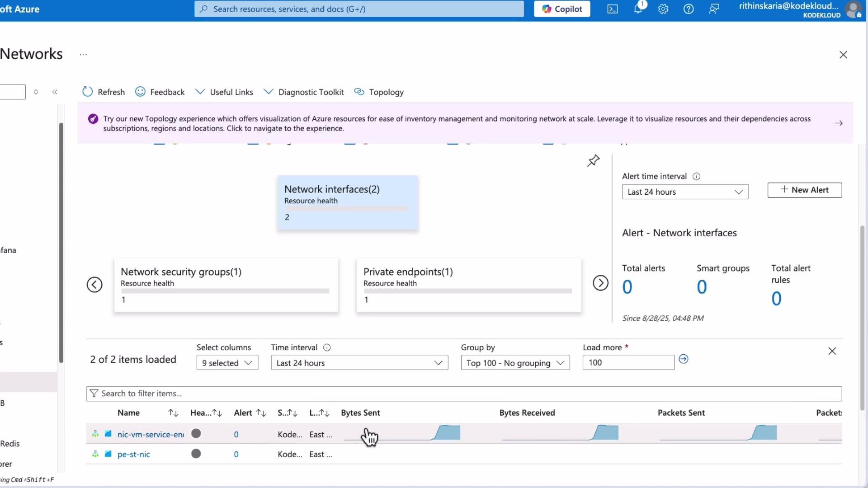Click the Search to filter items box
The height and width of the screenshot is (488, 868).
tap(464, 394)
